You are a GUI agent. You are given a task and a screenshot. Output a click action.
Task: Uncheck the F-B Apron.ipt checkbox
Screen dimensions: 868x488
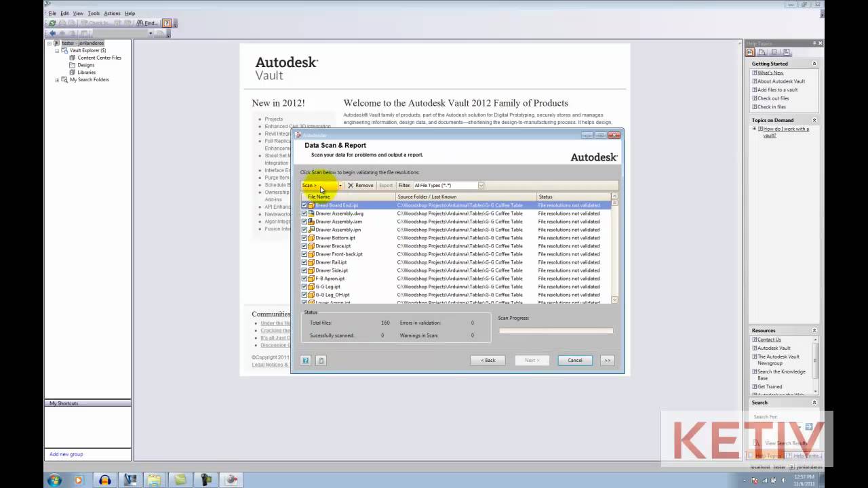304,279
